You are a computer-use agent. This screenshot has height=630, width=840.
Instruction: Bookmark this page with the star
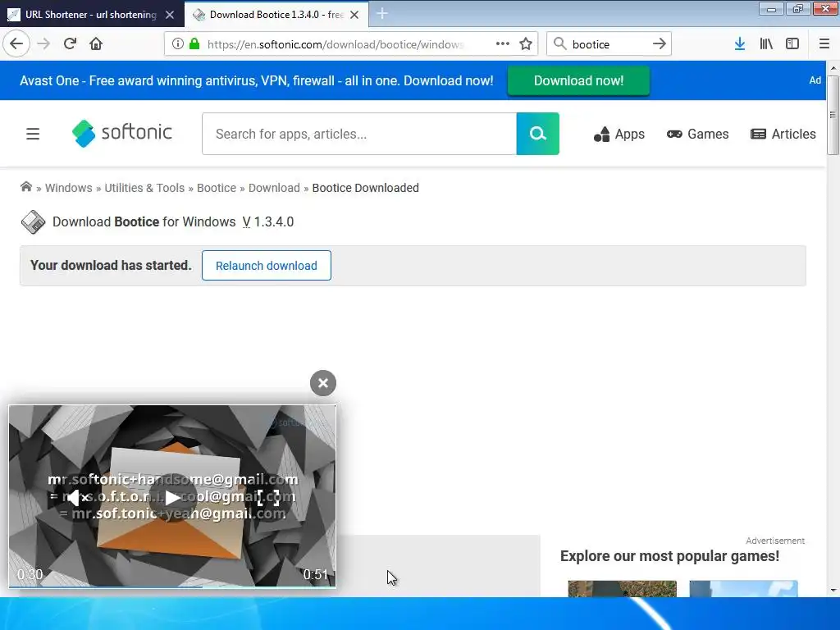pyautogui.click(x=526, y=44)
